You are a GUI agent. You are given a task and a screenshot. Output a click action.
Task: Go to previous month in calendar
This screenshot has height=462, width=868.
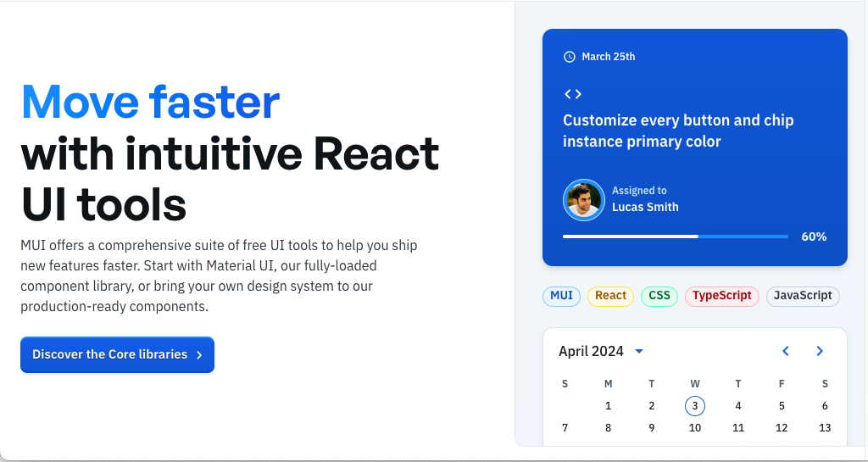pyautogui.click(x=786, y=351)
